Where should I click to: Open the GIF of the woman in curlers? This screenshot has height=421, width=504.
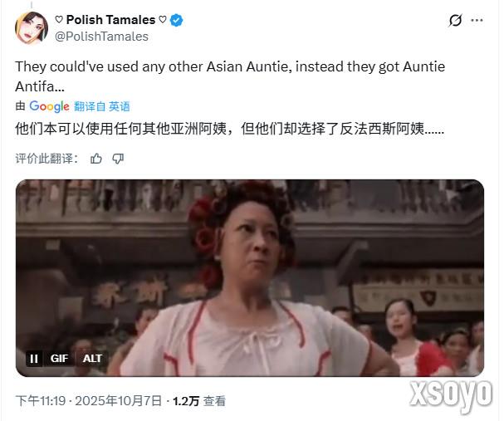tap(250, 278)
